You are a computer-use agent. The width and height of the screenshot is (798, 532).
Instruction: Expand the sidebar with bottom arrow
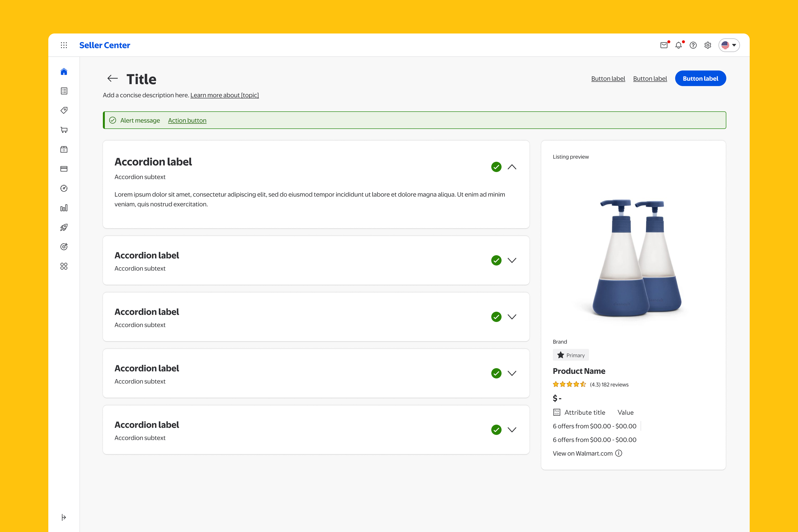(64, 517)
